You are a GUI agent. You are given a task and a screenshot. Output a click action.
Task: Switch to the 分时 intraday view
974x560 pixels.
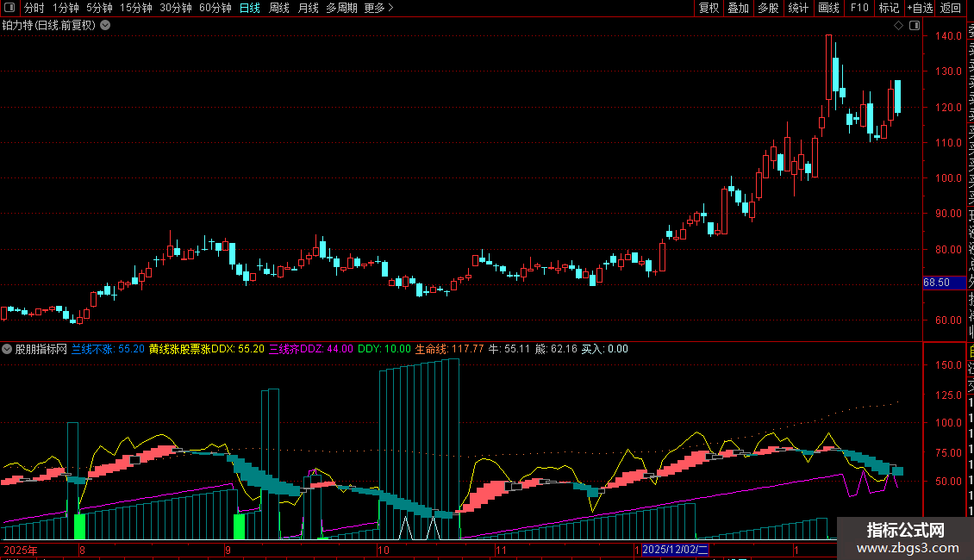pos(34,8)
